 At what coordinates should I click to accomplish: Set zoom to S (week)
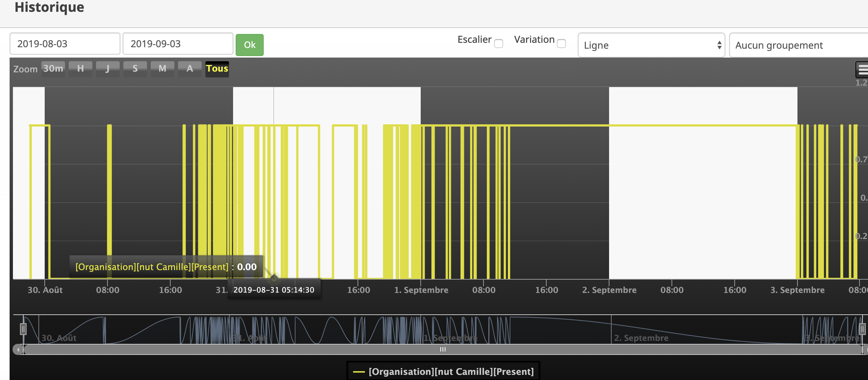(x=135, y=69)
